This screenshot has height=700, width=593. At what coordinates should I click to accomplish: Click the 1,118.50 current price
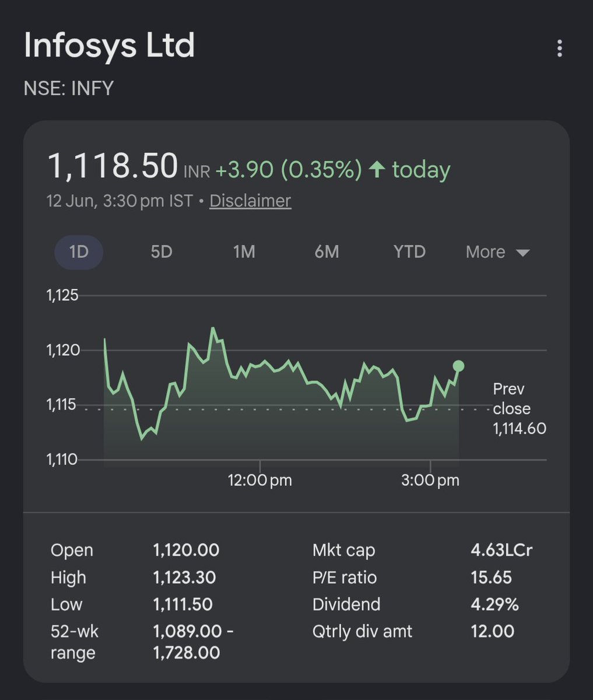(112, 166)
